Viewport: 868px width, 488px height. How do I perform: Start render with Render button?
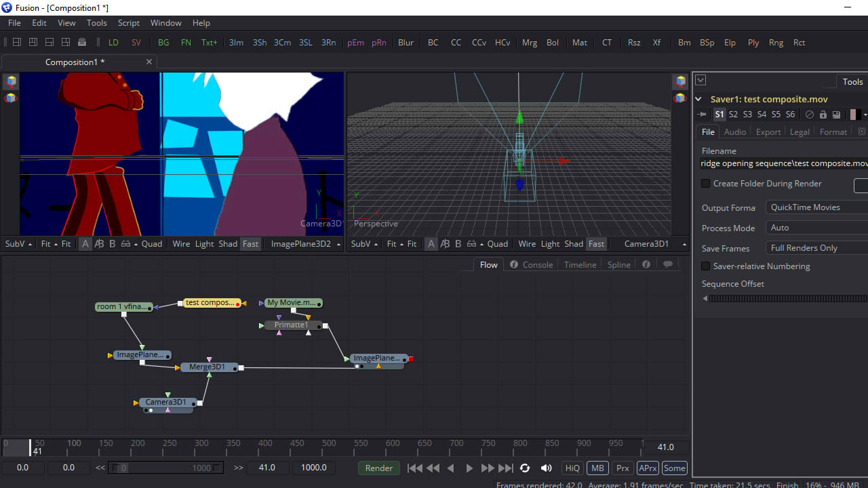(379, 468)
